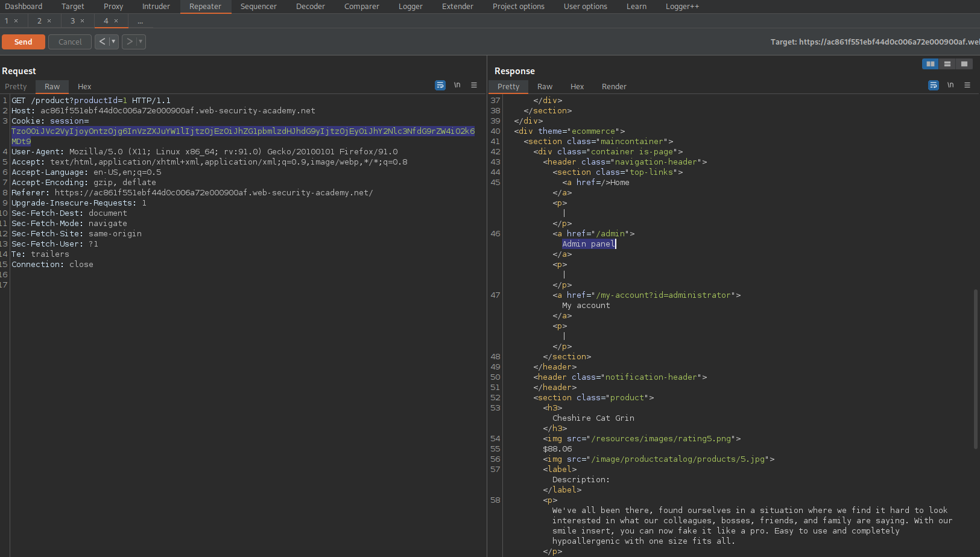
Task: Open the Extender tab
Action: coord(458,7)
